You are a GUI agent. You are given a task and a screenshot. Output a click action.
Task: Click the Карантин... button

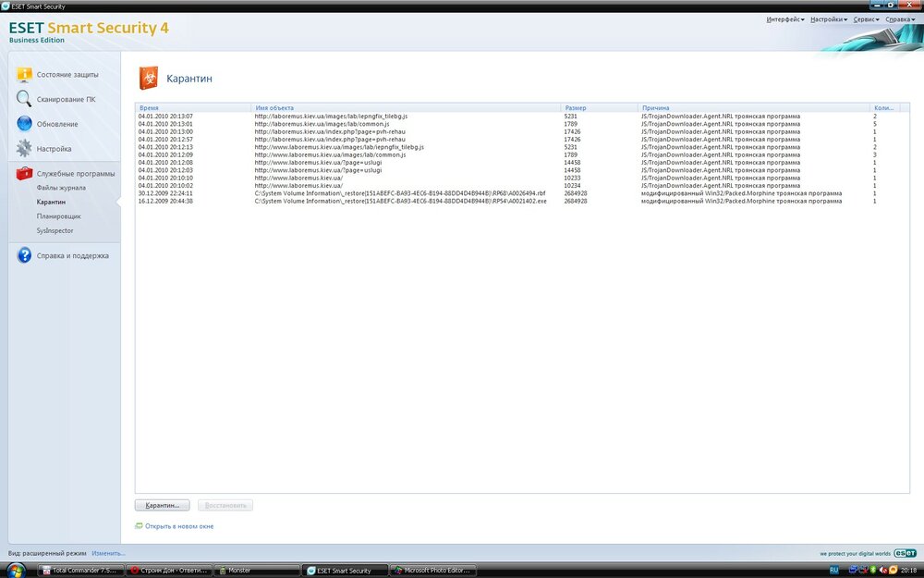(x=162, y=506)
